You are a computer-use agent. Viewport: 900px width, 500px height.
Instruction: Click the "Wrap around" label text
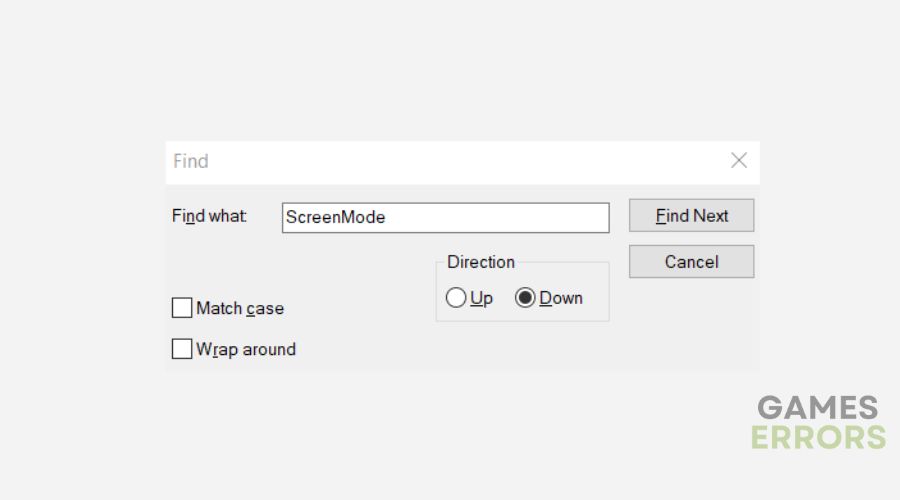[246, 350]
